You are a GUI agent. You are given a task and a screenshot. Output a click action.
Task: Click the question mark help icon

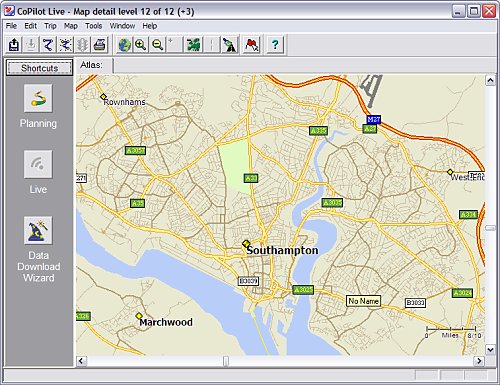point(275,44)
